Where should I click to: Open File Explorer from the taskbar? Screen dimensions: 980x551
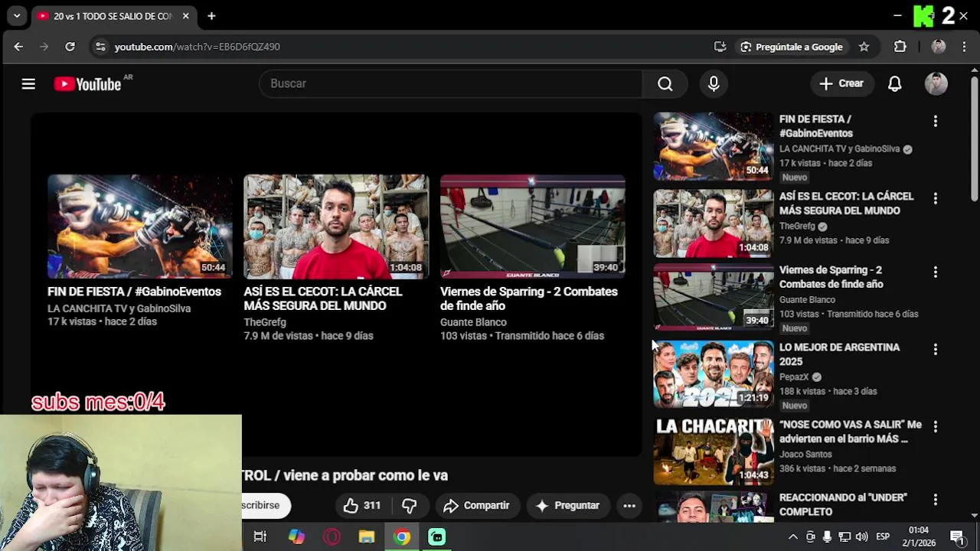(x=367, y=536)
